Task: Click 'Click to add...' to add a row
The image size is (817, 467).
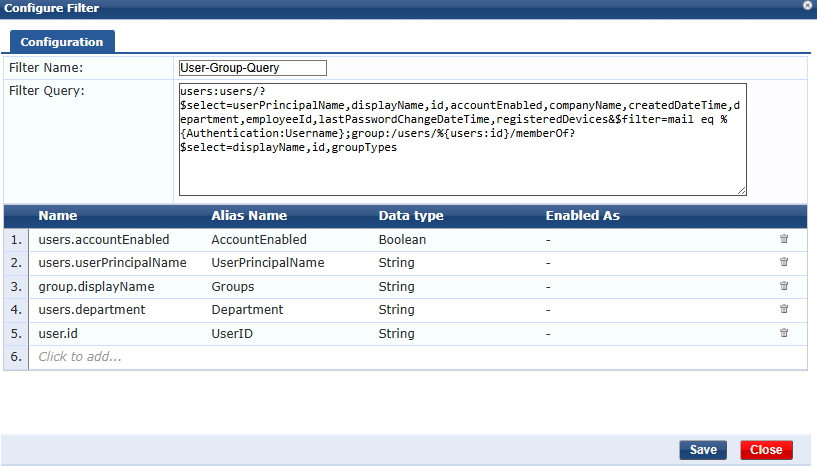Action: click(80, 356)
